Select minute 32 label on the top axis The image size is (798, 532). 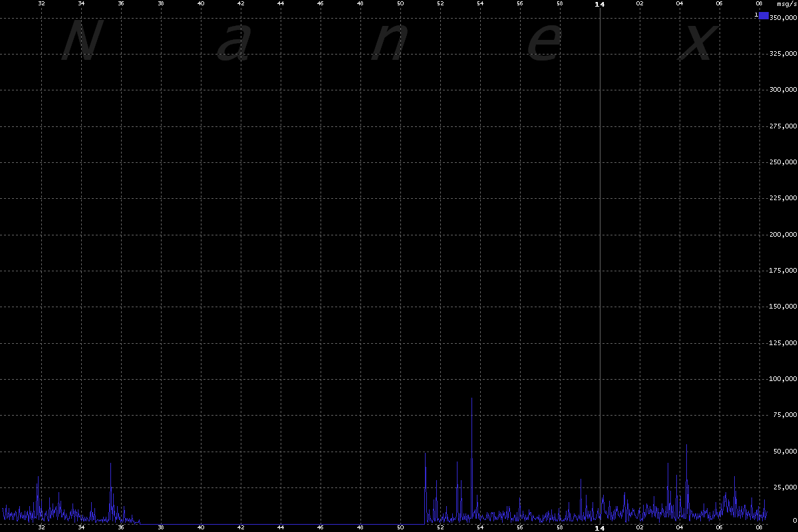coord(42,3)
